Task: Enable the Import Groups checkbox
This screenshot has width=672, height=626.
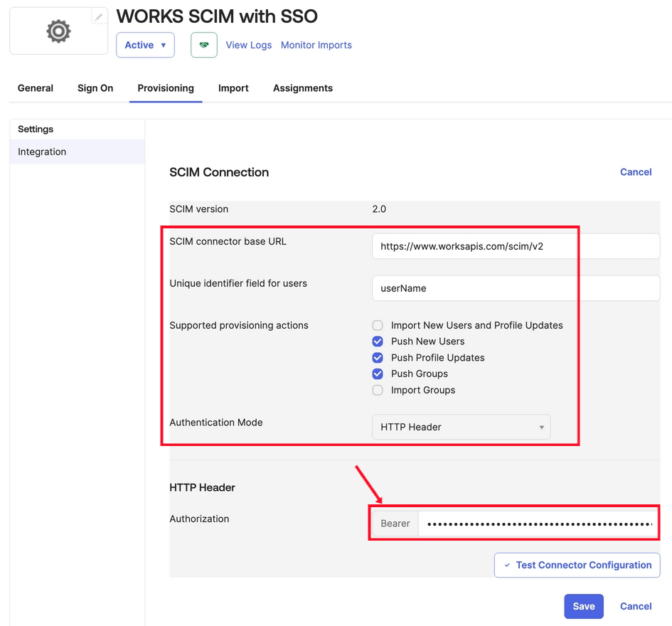Action: tap(378, 390)
